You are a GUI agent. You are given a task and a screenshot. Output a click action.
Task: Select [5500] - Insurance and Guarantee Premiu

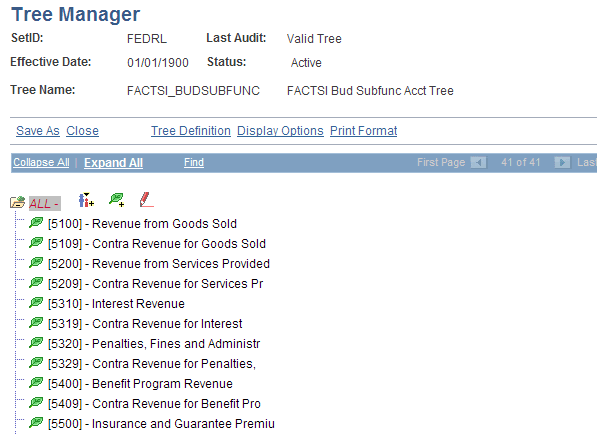[x=161, y=424]
